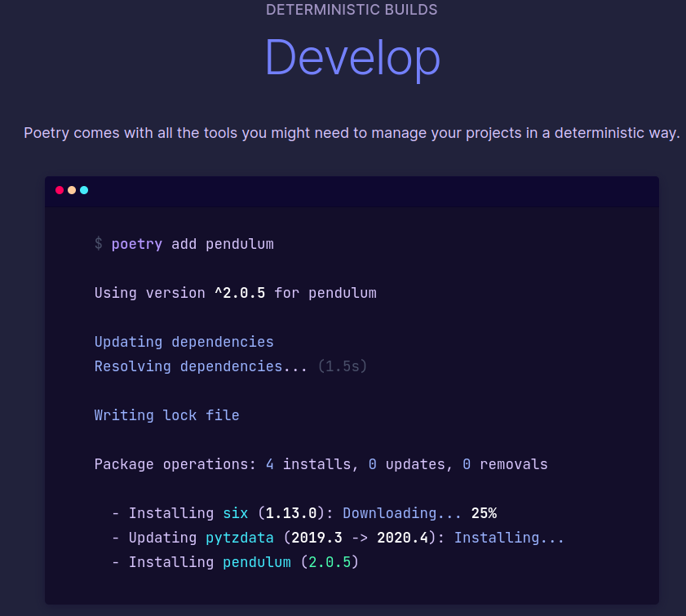Click the 'Resolving dependencies...' text

point(201,366)
